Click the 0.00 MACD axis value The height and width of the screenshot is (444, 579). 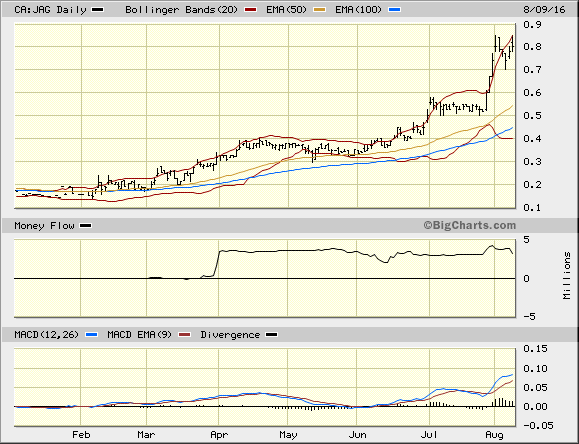click(x=535, y=407)
